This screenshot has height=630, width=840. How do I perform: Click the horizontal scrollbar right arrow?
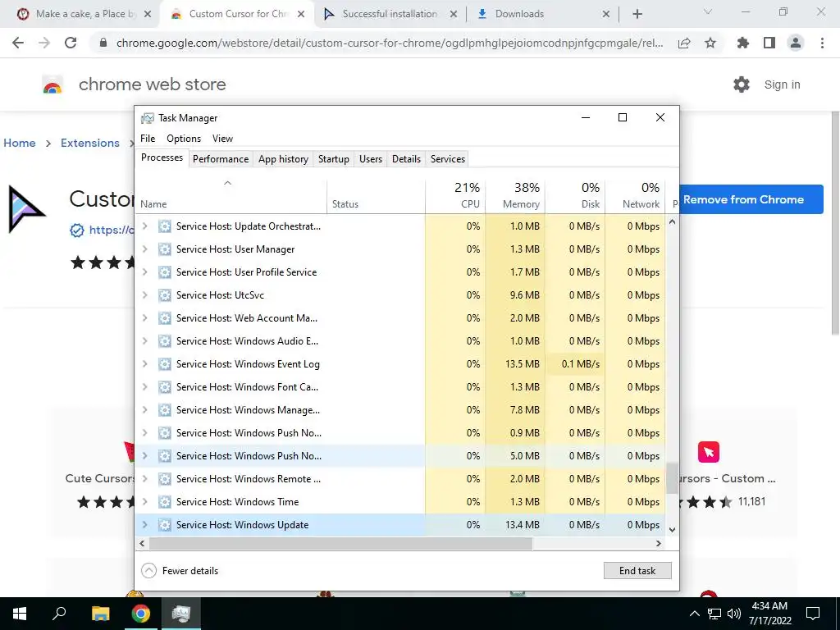pos(659,543)
